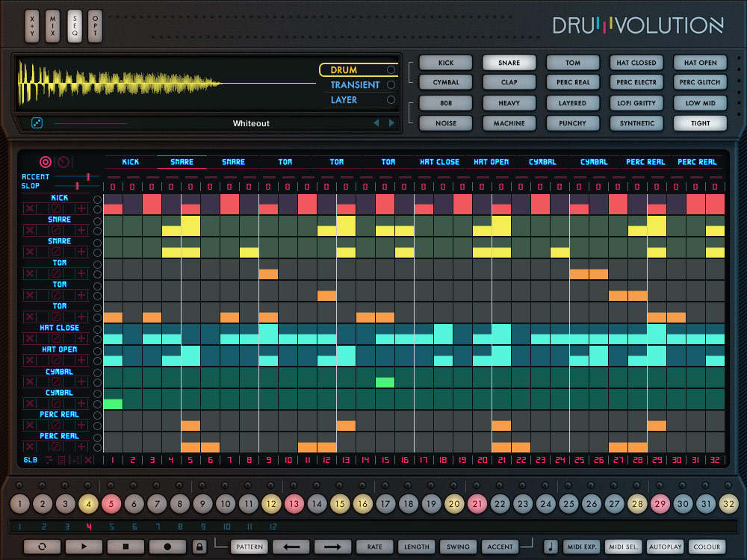
Task: Click the plus icon on the first TOM row
Action: 81,273
